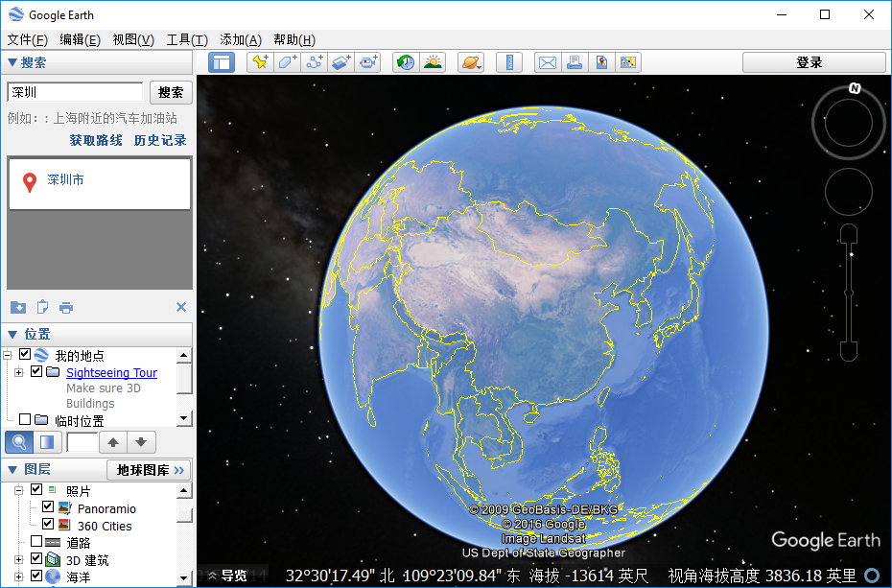
Task: Click the move joystick circle
Action: point(848,192)
